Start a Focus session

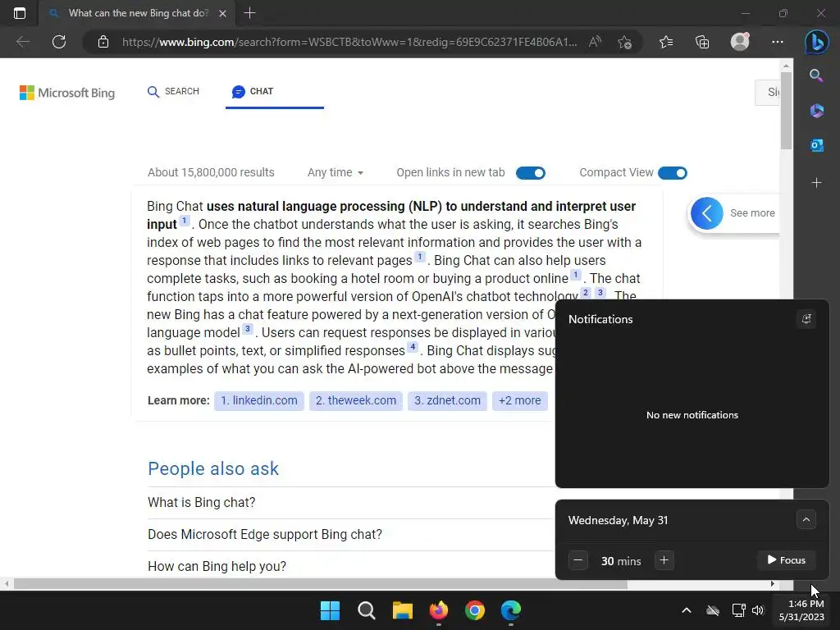pyautogui.click(x=786, y=560)
